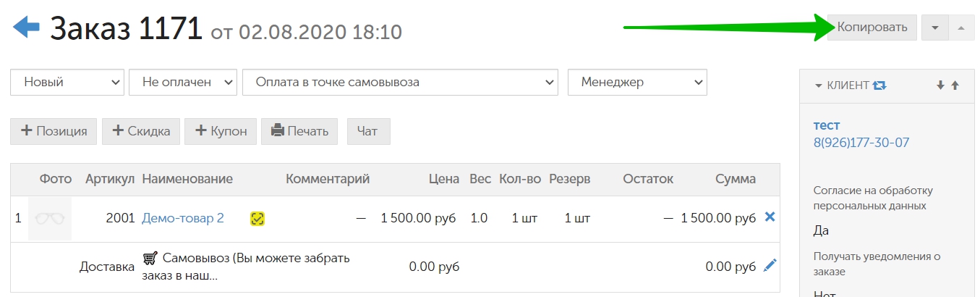
Task: Click the up caret button beside Копировать
Action: point(960,28)
